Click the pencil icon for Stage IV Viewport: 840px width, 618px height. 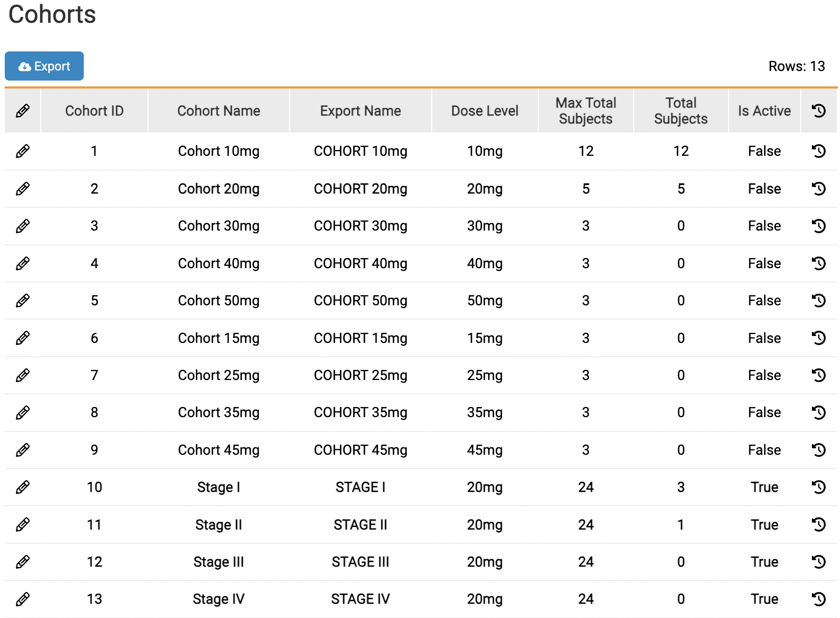click(x=23, y=599)
